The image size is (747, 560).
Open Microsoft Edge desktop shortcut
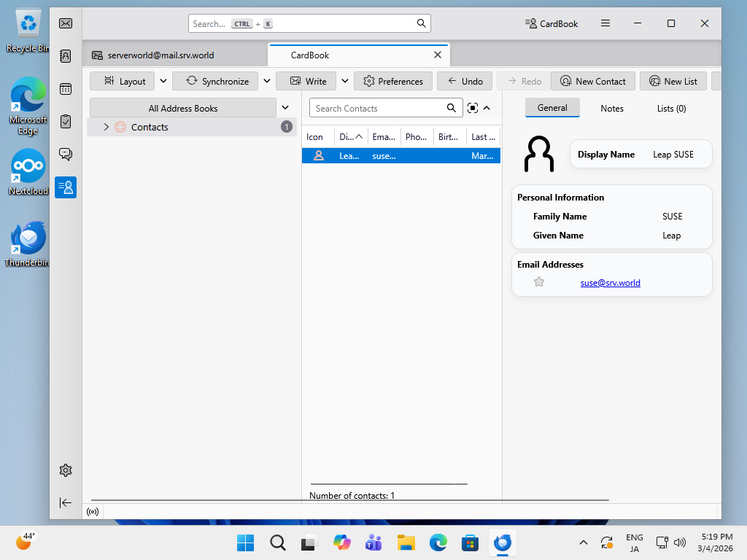pos(28,106)
